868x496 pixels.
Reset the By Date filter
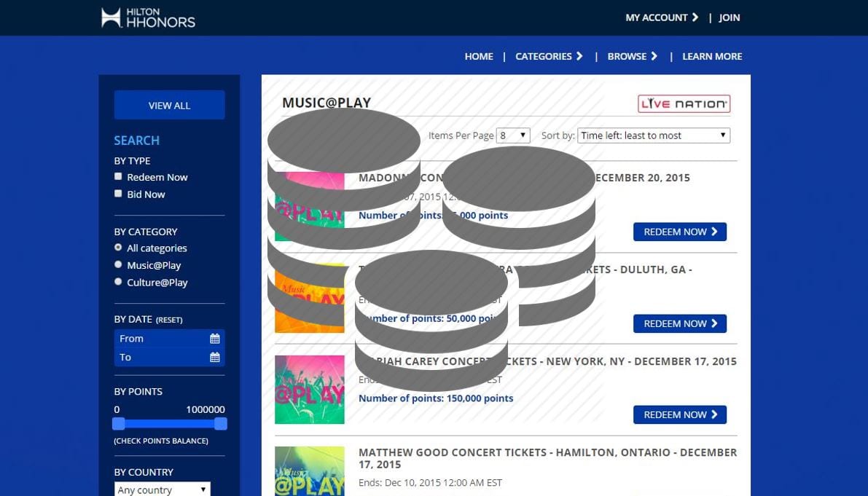pyautogui.click(x=169, y=320)
